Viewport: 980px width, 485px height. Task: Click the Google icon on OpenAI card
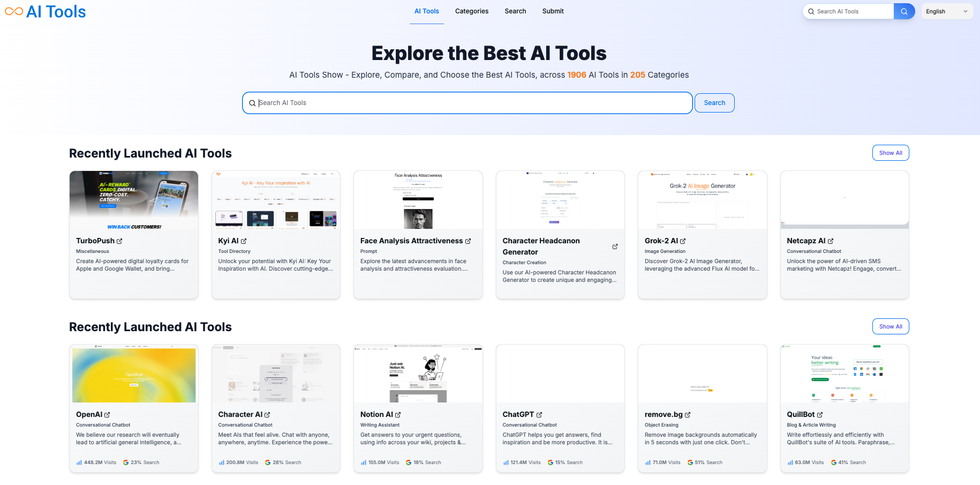[x=126, y=462]
